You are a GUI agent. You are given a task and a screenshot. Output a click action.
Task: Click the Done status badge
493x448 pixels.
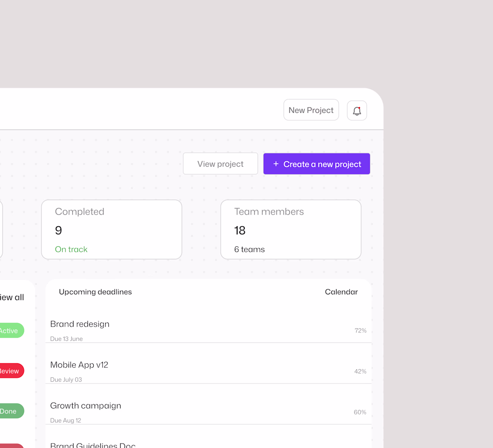coord(12,411)
